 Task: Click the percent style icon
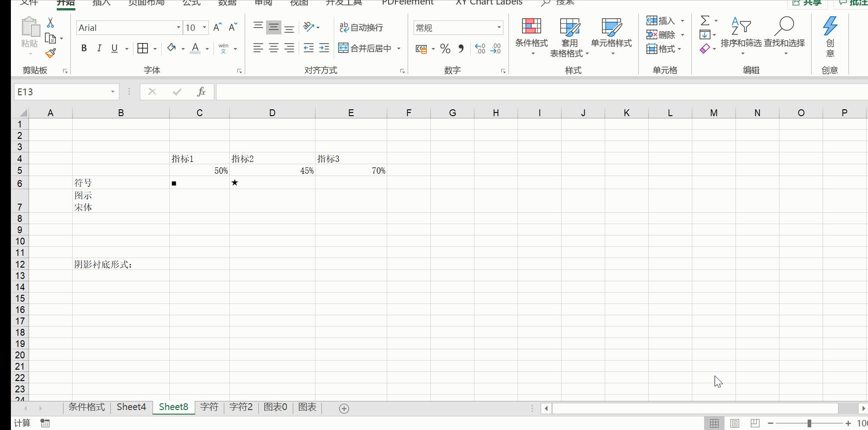pos(445,49)
